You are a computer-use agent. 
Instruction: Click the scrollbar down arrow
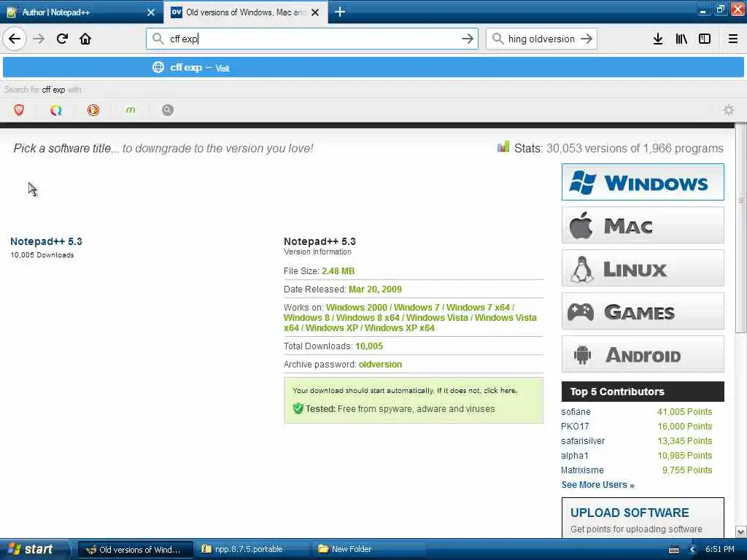741,532
